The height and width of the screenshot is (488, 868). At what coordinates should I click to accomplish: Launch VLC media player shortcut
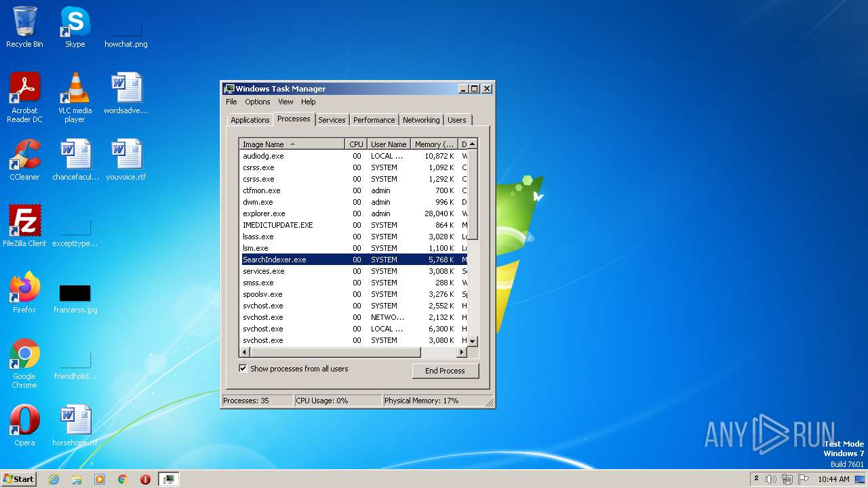(75, 97)
